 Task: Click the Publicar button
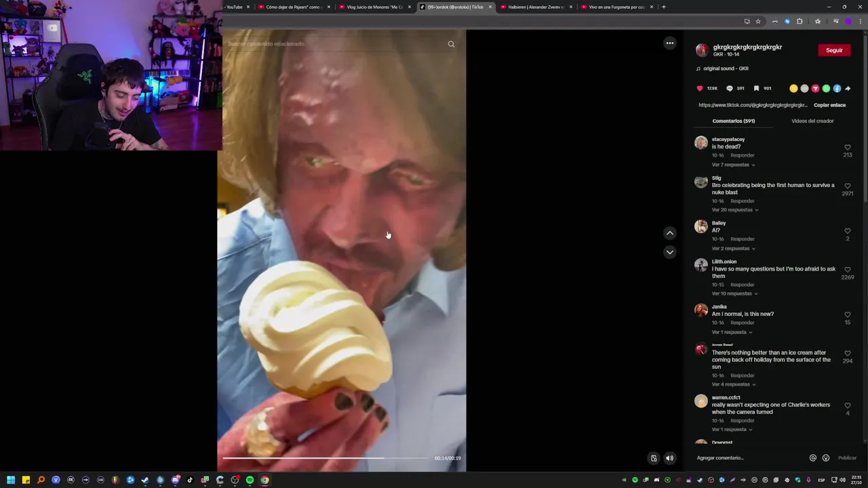tap(847, 457)
